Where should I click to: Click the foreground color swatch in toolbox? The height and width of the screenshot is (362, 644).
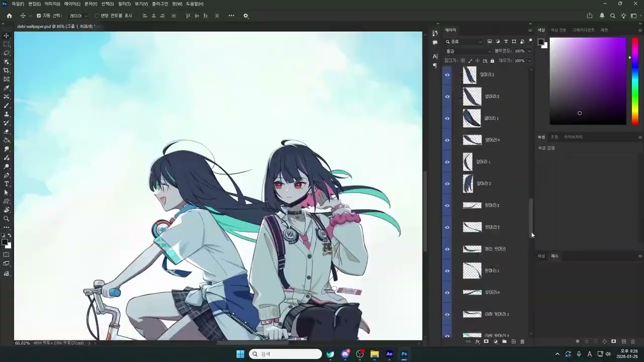[x=5, y=242]
